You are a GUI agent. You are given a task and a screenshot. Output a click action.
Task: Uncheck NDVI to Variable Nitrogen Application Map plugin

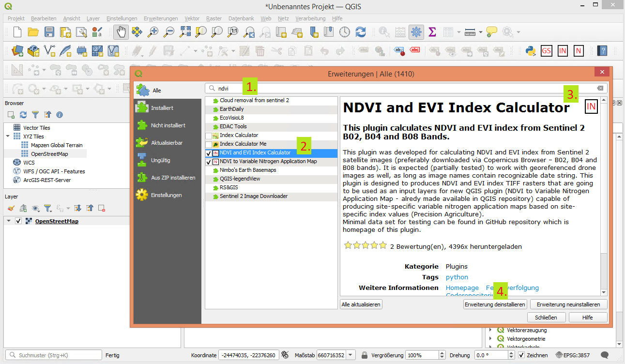point(208,162)
